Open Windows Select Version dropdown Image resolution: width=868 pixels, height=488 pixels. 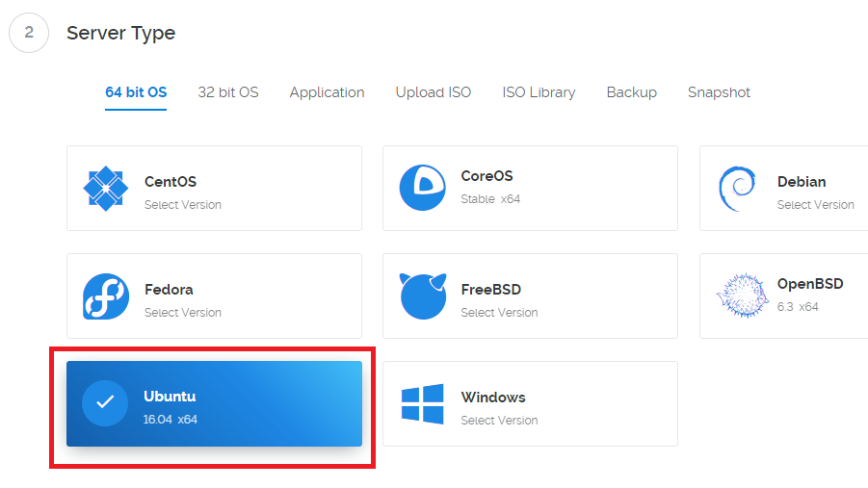499,421
